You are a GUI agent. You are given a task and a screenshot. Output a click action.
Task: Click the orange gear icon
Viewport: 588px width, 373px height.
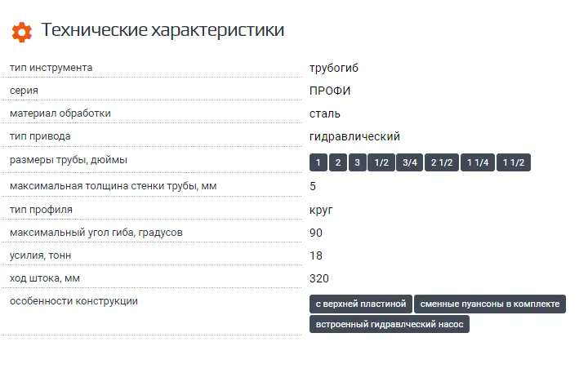coord(22,32)
